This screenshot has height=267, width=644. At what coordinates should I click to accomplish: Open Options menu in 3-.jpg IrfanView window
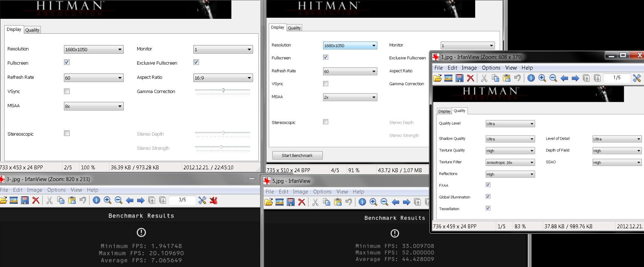(57, 190)
